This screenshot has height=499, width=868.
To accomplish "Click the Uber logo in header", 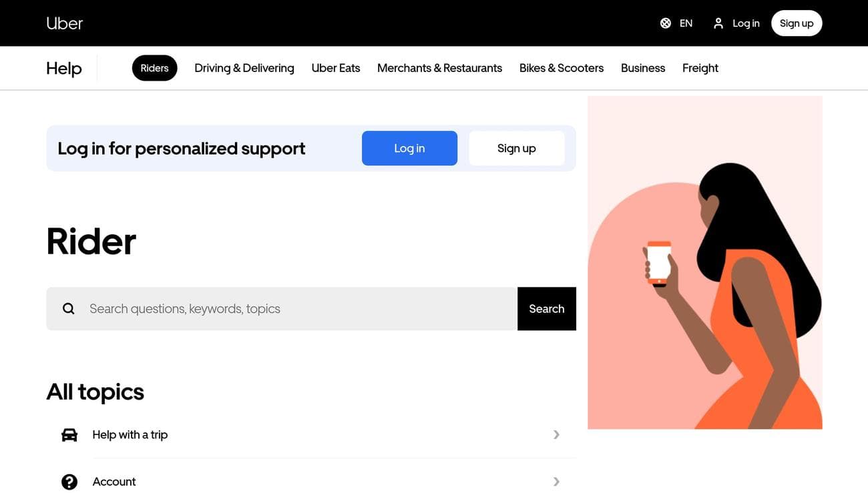I will click(64, 23).
